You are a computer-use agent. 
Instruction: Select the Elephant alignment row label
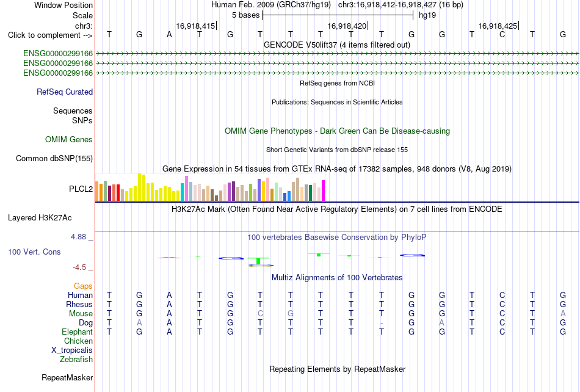[x=78, y=332]
